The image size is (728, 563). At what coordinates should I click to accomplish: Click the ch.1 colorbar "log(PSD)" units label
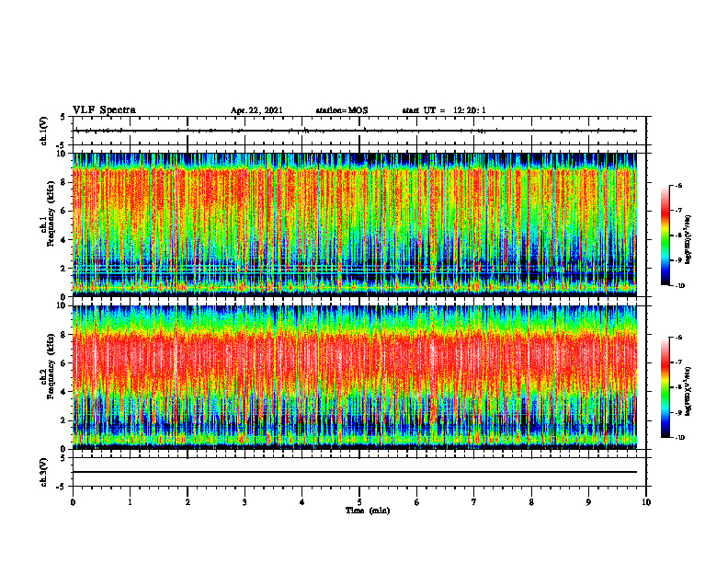point(689,239)
